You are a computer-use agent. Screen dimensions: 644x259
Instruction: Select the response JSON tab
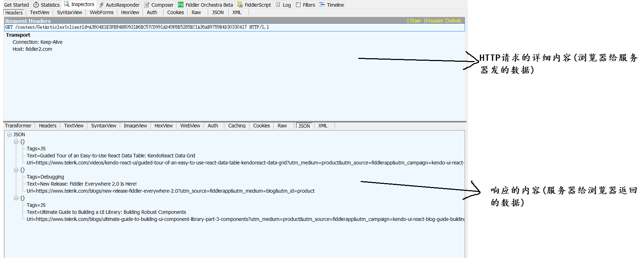(304, 126)
